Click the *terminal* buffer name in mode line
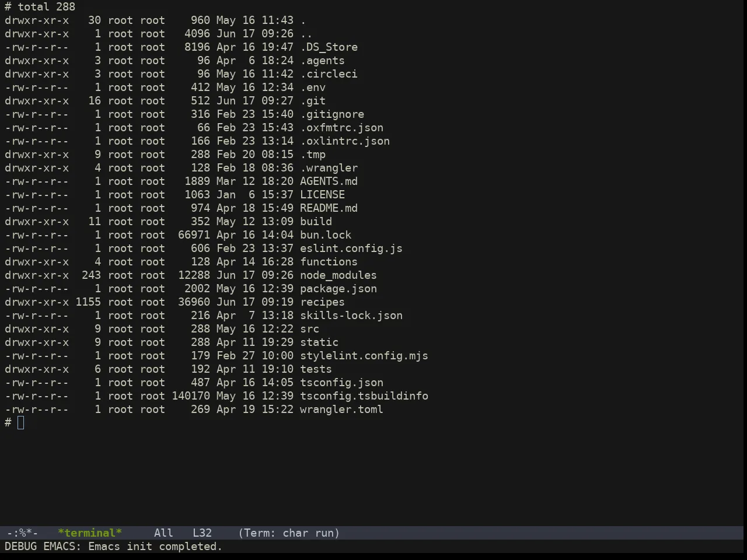747x560 pixels. tap(90, 533)
